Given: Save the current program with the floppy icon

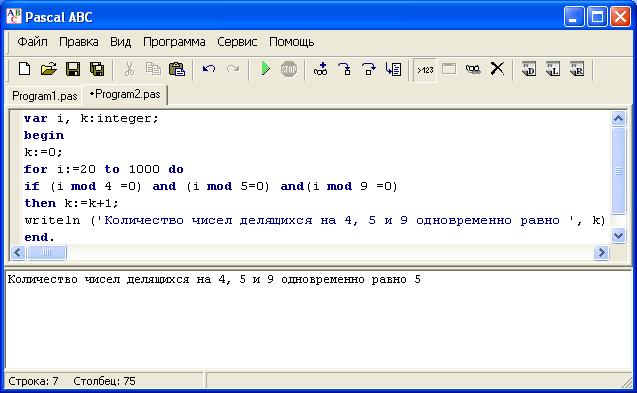Looking at the screenshot, I should tap(73, 69).
